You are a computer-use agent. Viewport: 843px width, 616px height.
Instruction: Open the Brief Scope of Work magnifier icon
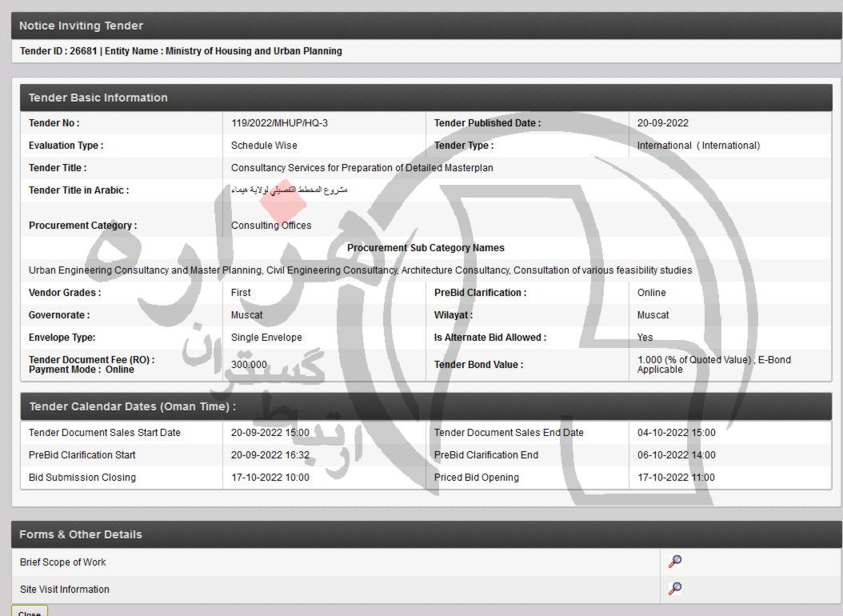tap(675, 562)
